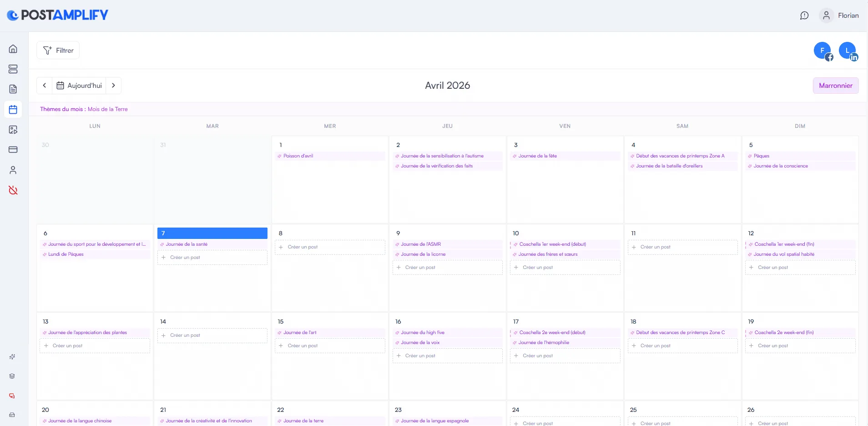This screenshot has width=868, height=426.
Task: Click Créer un post on April 10
Action: point(565,268)
